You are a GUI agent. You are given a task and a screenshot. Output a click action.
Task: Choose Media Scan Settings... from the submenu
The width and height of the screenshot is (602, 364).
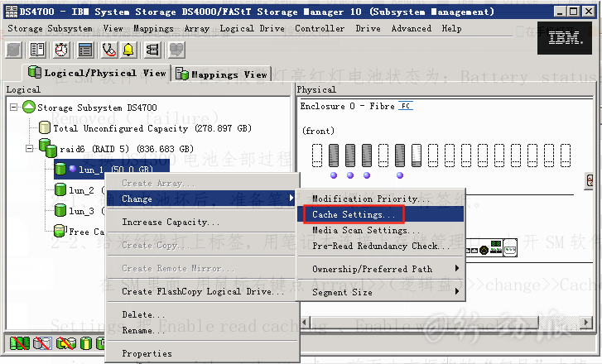pos(381,230)
